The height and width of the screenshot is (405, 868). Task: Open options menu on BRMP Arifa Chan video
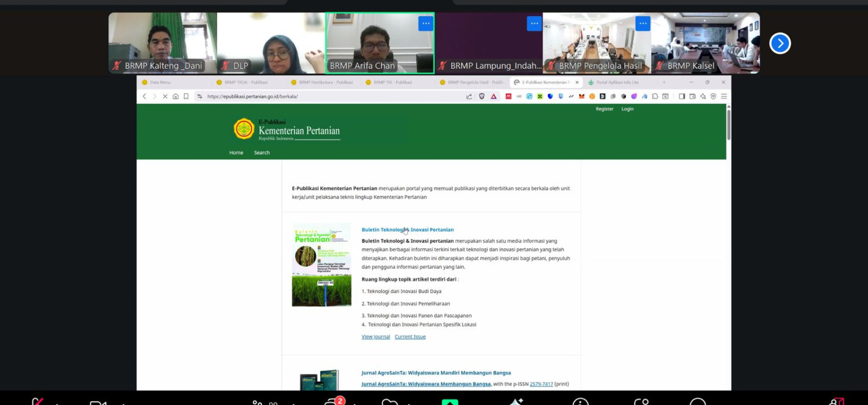coord(426,24)
